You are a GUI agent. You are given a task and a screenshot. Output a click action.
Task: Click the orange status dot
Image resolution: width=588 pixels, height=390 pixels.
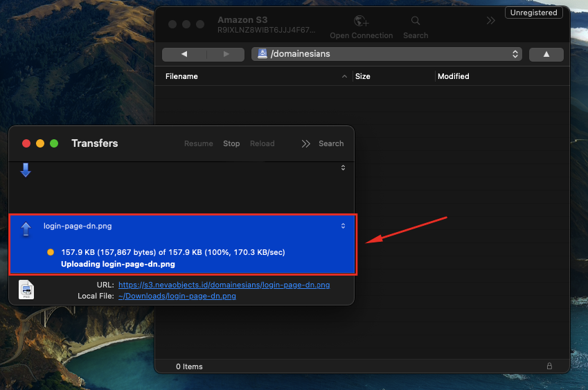tap(51, 252)
